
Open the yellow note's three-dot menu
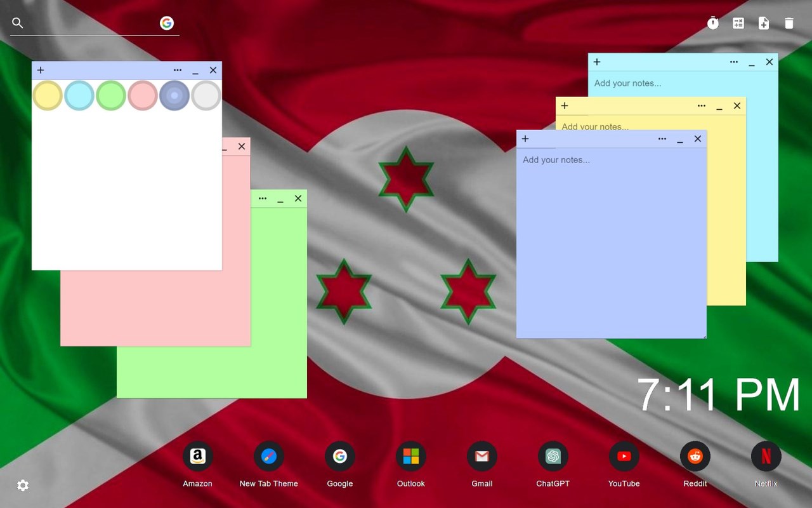[702, 106]
